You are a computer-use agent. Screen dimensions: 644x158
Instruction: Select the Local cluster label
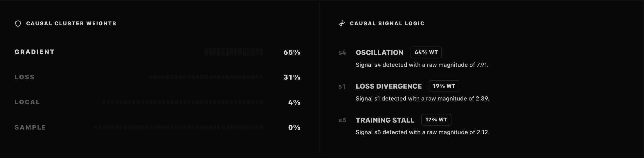(x=27, y=102)
